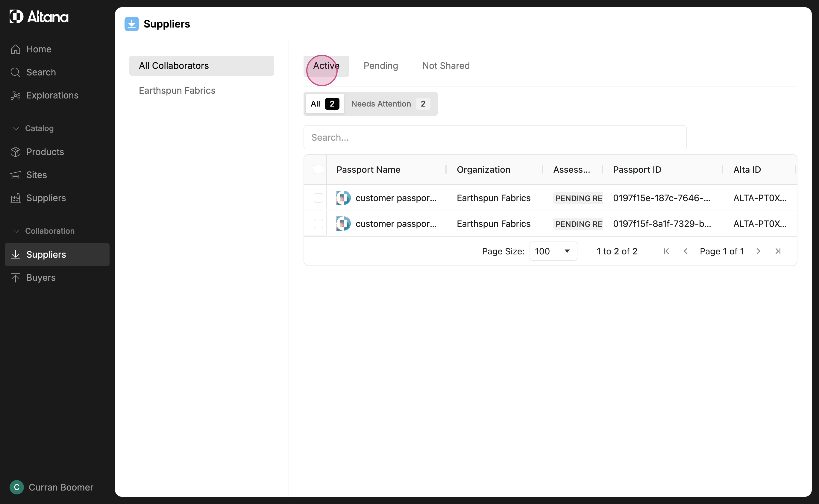
Task: Open Sites from the sidebar
Action: click(x=36, y=175)
